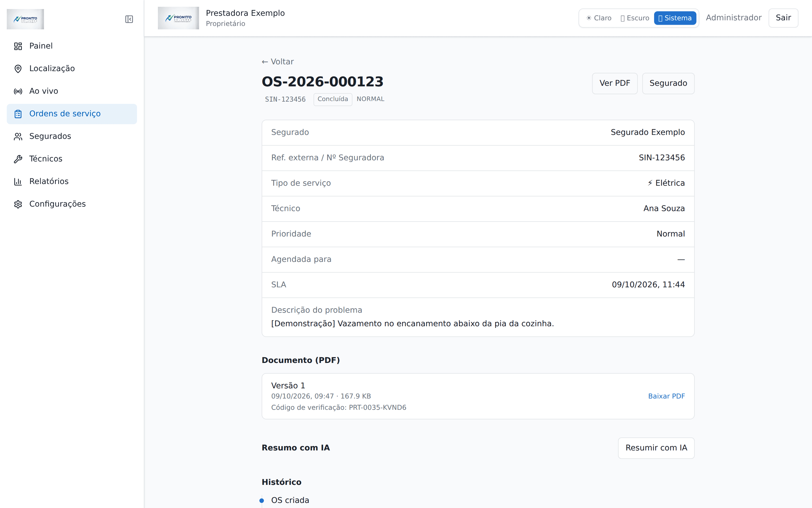
Task: Click verification code PRT-0035-KVND6 text
Action: pos(378,408)
